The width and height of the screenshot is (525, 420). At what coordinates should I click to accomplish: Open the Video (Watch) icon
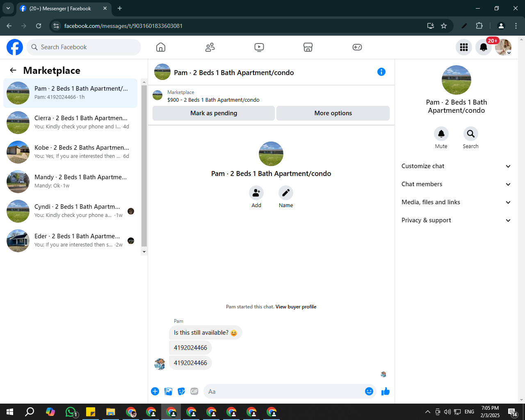click(x=259, y=47)
